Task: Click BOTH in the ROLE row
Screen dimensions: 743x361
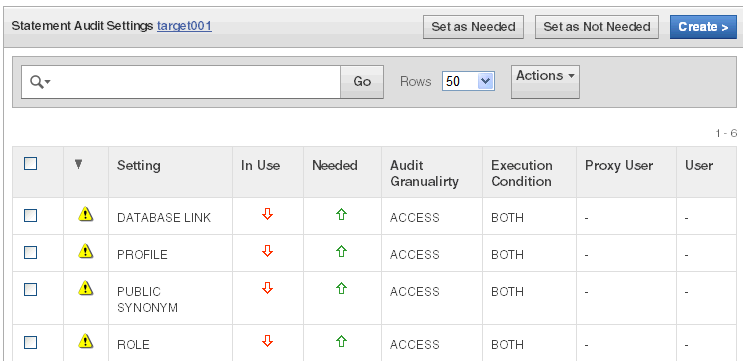Action: coord(507,344)
